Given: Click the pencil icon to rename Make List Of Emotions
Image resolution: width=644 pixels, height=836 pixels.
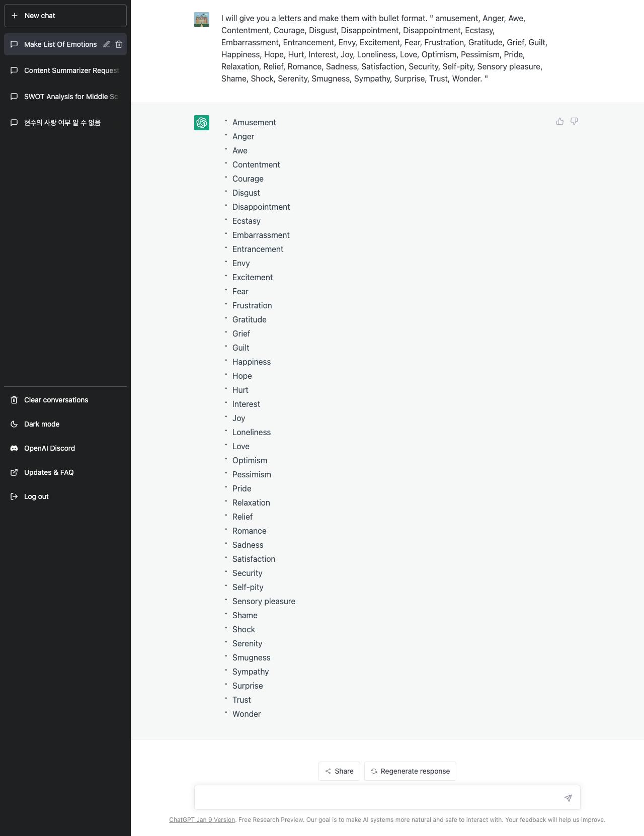Looking at the screenshot, I should click(107, 44).
